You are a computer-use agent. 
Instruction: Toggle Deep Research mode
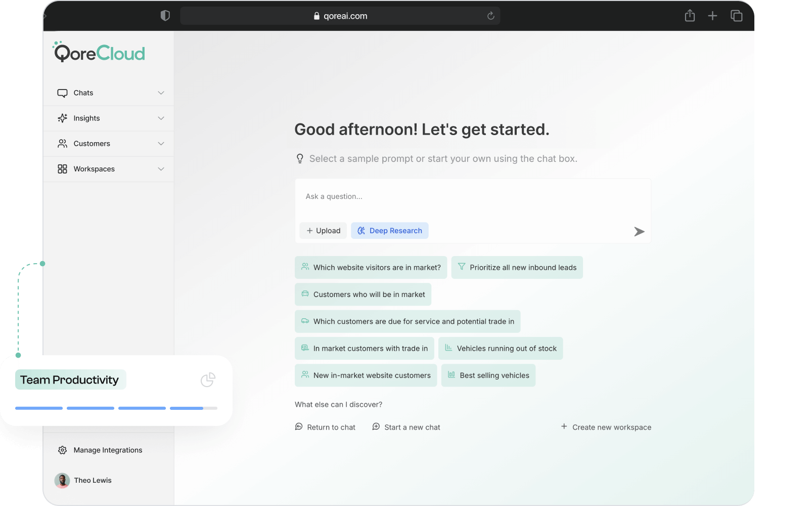click(x=389, y=231)
